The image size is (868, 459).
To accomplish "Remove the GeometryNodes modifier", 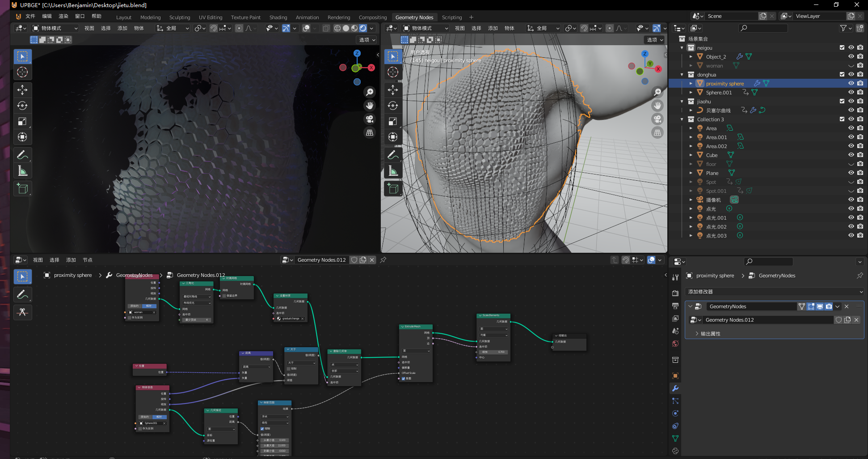I will (x=847, y=306).
